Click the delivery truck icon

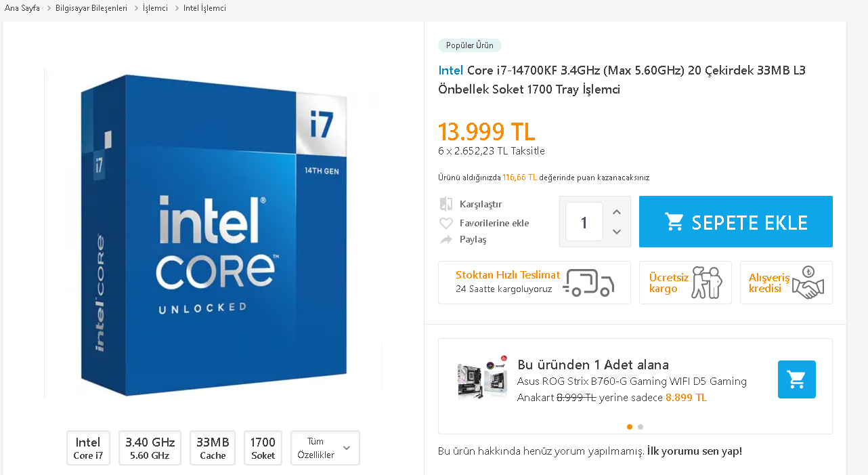589,283
